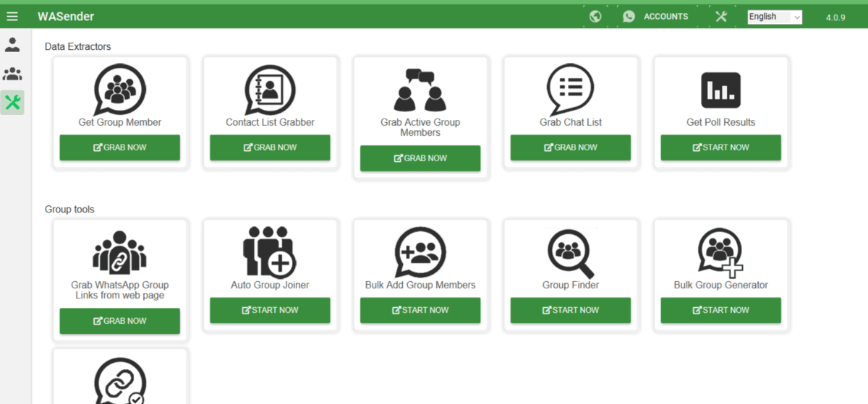868x404 pixels.
Task: Open the English language dropdown
Action: click(x=775, y=17)
